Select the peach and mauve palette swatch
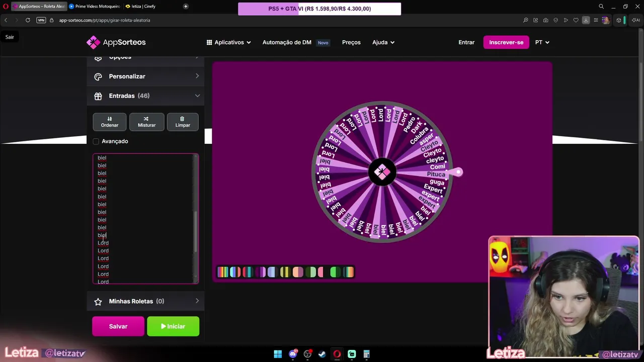Screen dimensions: 644x362 click(x=298, y=272)
